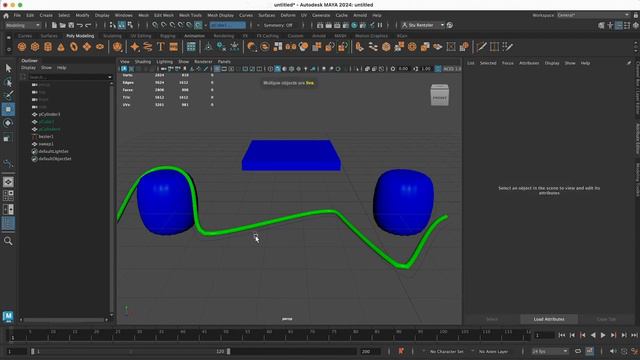Click the time slider frame ruler
The height and width of the screenshot is (360, 640).
[269, 335]
